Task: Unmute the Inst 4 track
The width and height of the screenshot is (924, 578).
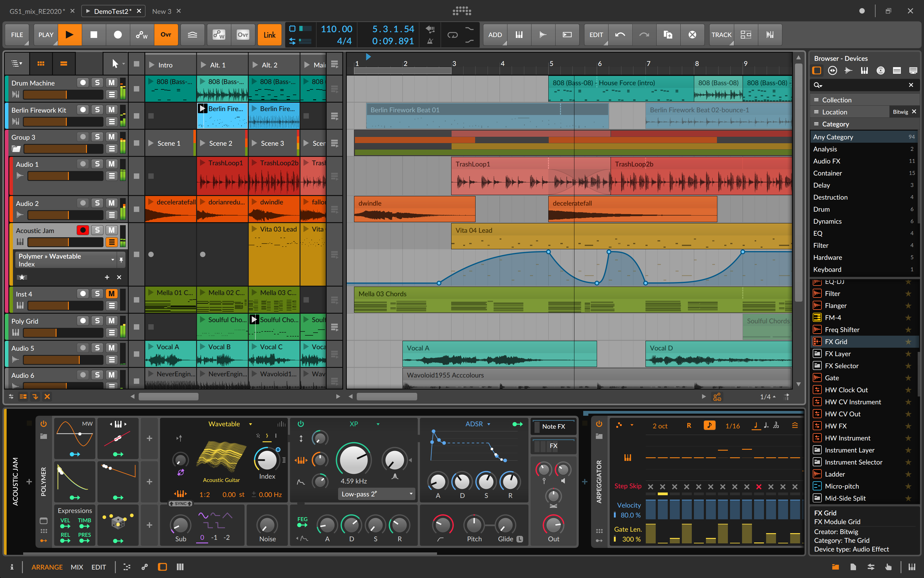Action: [112, 294]
